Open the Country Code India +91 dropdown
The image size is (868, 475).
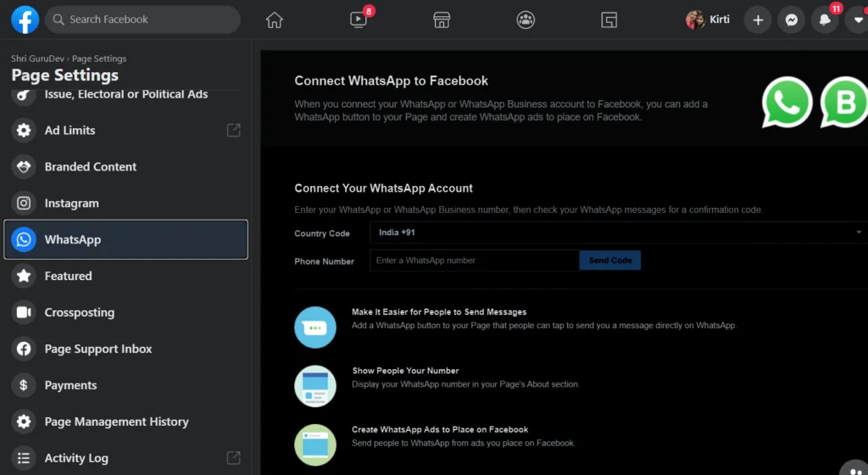(618, 232)
